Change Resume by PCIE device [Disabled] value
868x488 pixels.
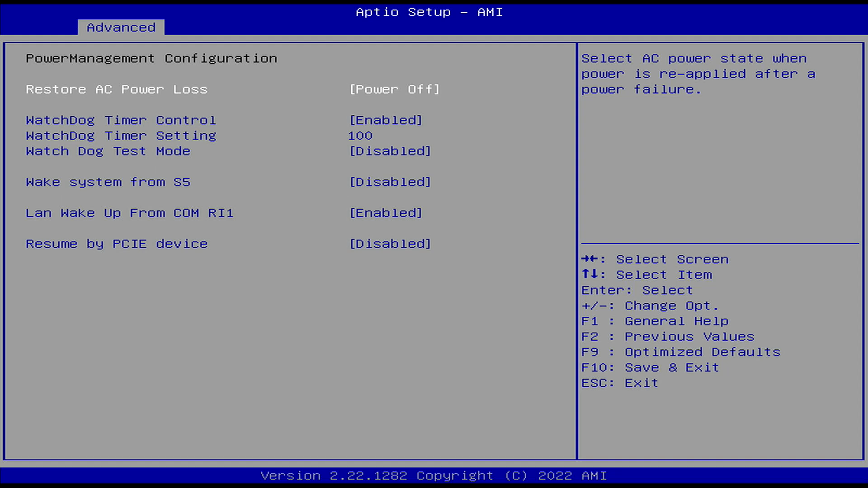tap(390, 244)
